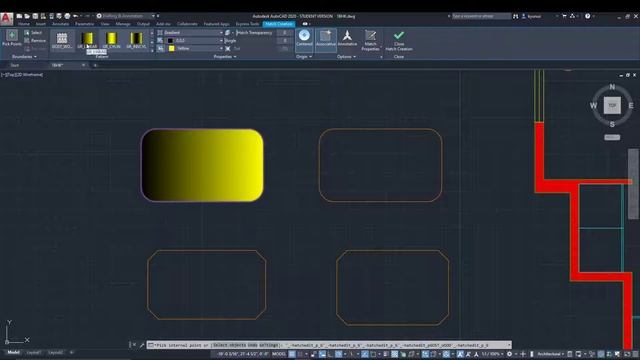Switch to Hatch Creation tab
Screen dimensions: 640x360
click(279, 24)
